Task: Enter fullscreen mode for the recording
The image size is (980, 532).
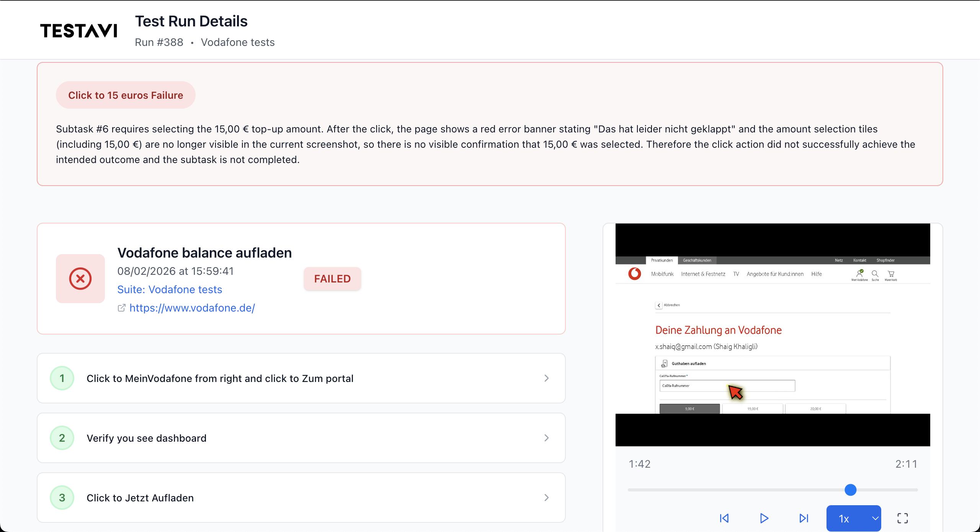Action: click(902, 518)
